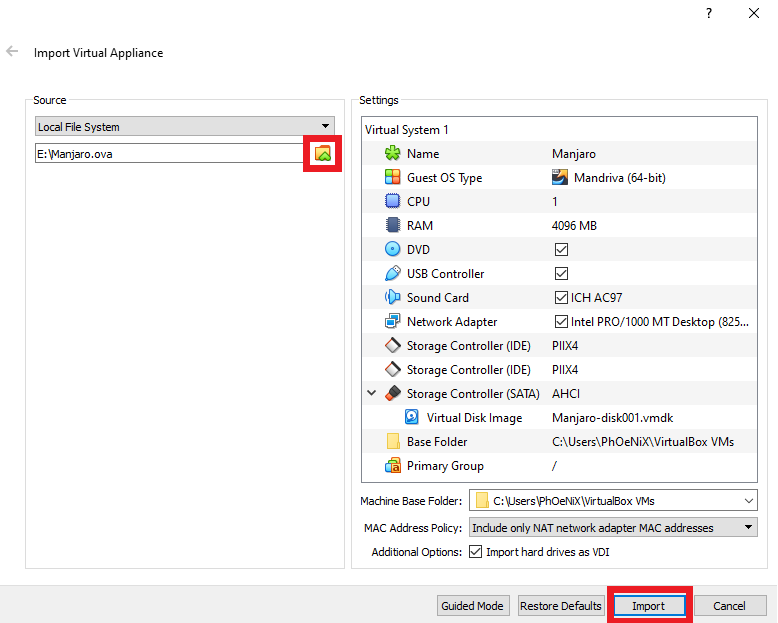Collapse the Storage Controller (SATA) tree node
The height and width of the screenshot is (623, 778).
[372, 393]
